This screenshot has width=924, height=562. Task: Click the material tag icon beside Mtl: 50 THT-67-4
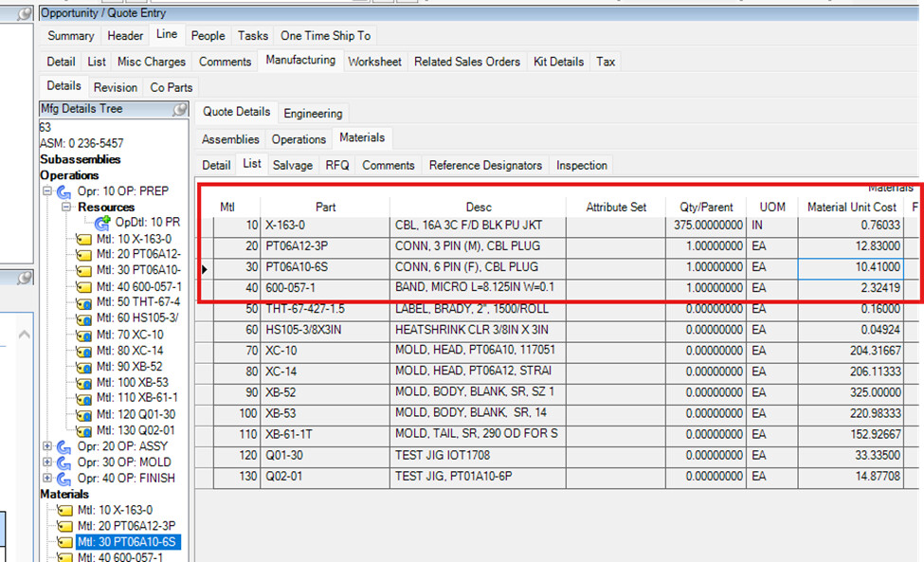(83, 302)
